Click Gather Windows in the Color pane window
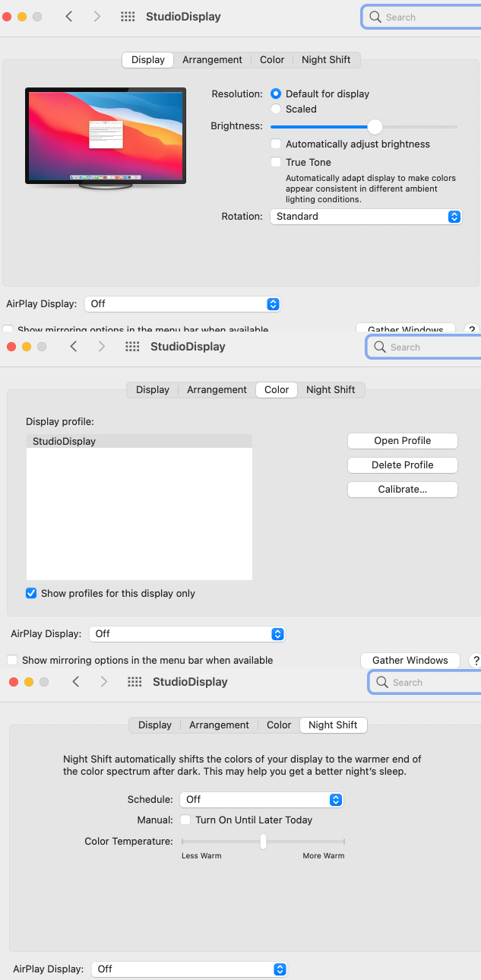The width and height of the screenshot is (481, 980). tap(410, 660)
